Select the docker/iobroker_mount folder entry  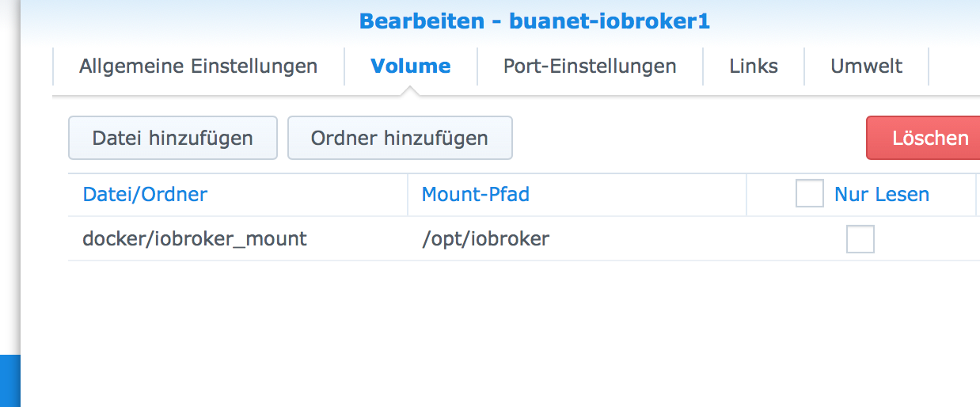point(195,238)
